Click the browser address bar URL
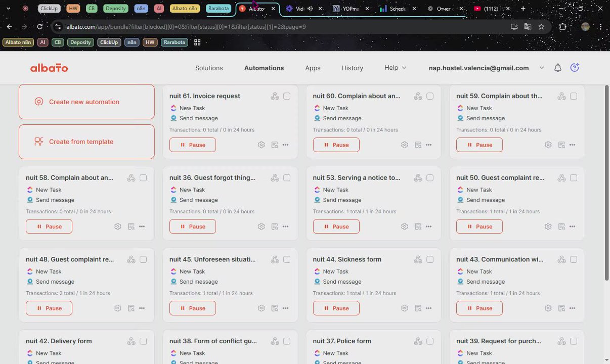Viewport: 610px width, 364px height. click(x=186, y=26)
